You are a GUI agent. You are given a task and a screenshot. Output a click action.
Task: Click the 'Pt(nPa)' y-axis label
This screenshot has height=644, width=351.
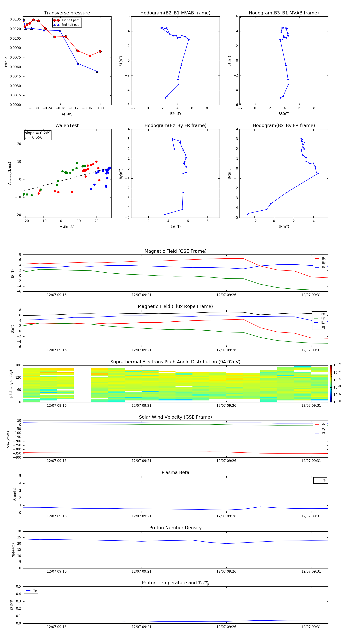point(6,61)
